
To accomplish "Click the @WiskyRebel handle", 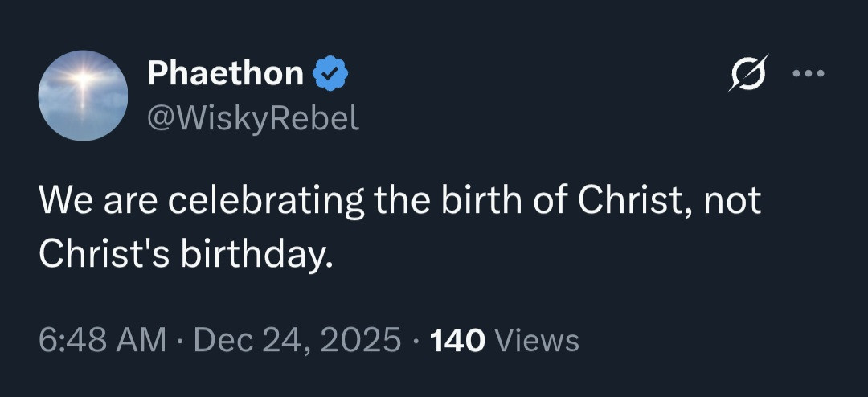I will [252, 118].
